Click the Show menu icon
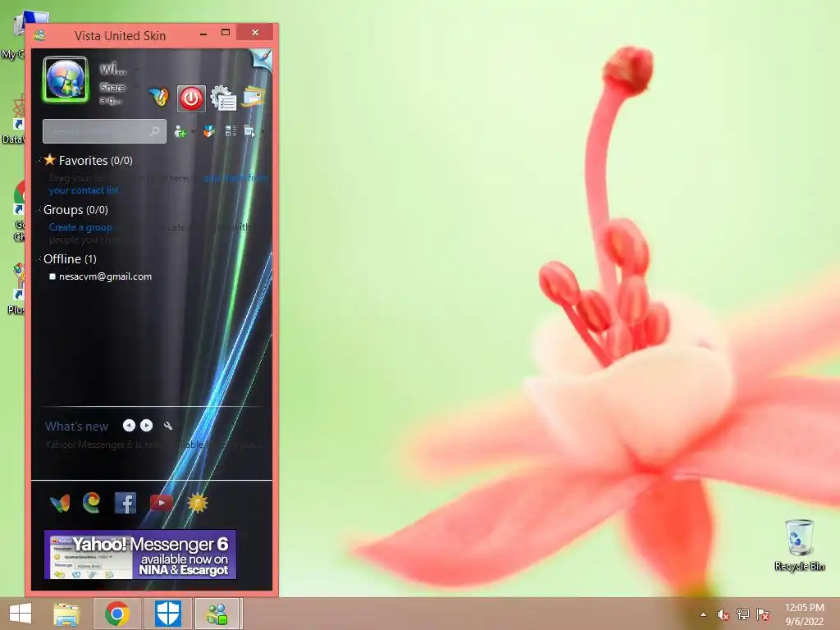Viewport: 840px width, 630px height. click(249, 131)
